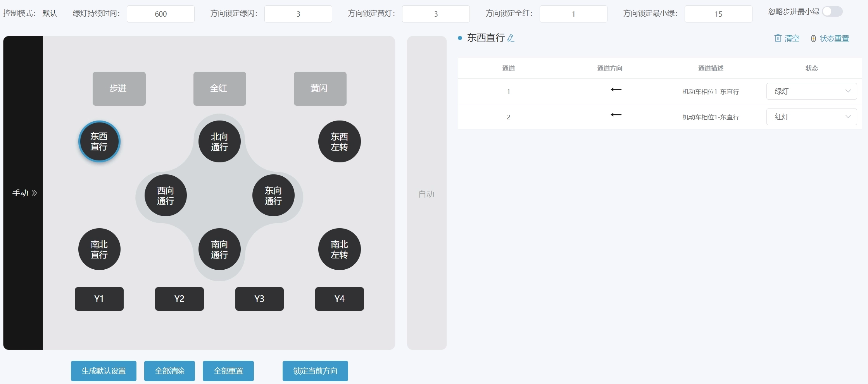Activate the 南向通行 direction circle
This screenshot has height=384, width=868.
point(219,250)
